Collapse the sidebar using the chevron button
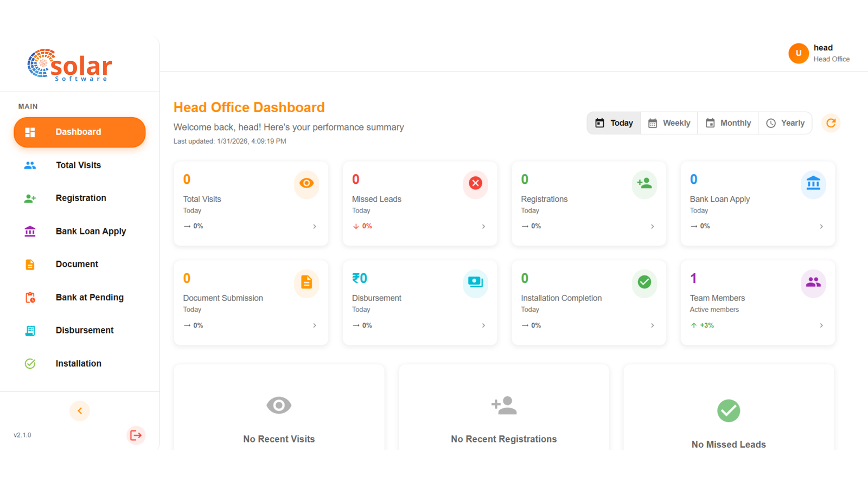 [x=80, y=410]
